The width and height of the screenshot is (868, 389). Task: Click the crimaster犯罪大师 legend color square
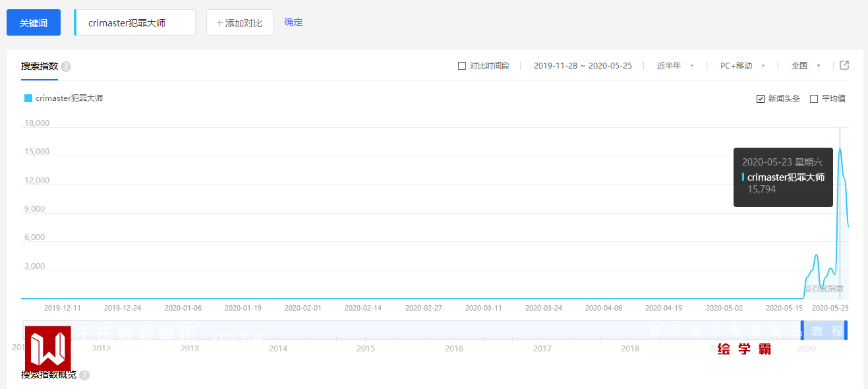point(28,98)
